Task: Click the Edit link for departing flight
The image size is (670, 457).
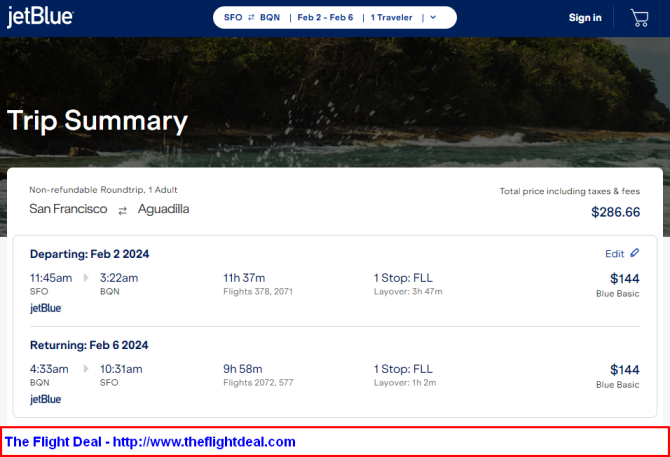Action: pyautogui.click(x=614, y=254)
